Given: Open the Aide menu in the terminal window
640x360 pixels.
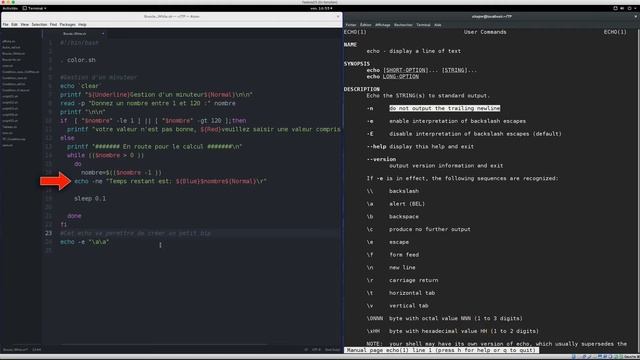Looking at the screenshot, I should (438, 25).
